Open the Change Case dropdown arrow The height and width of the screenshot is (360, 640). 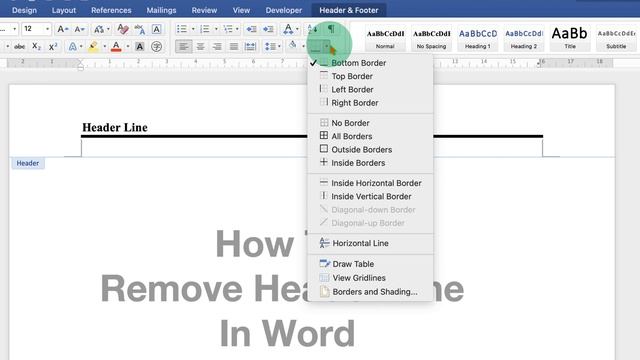[x=108, y=29]
